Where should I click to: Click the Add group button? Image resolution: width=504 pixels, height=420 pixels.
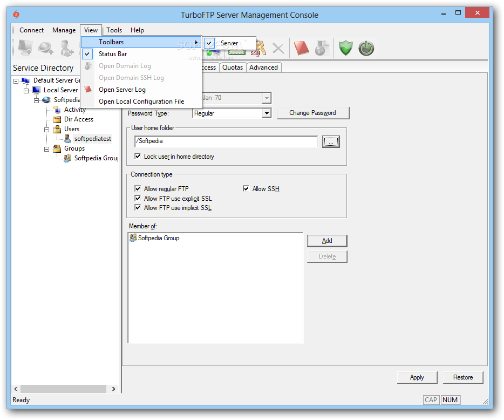coord(327,241)
